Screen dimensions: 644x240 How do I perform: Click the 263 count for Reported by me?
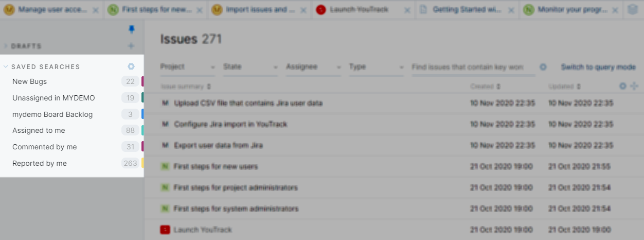131,163
